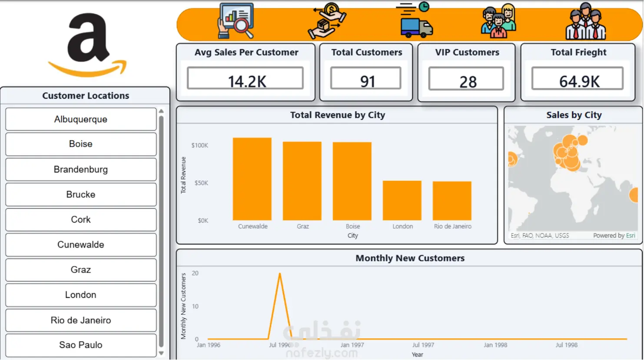Screen dimensions: 644x360
Task: Select the Graz slicer button
Action: coord(81,270)
